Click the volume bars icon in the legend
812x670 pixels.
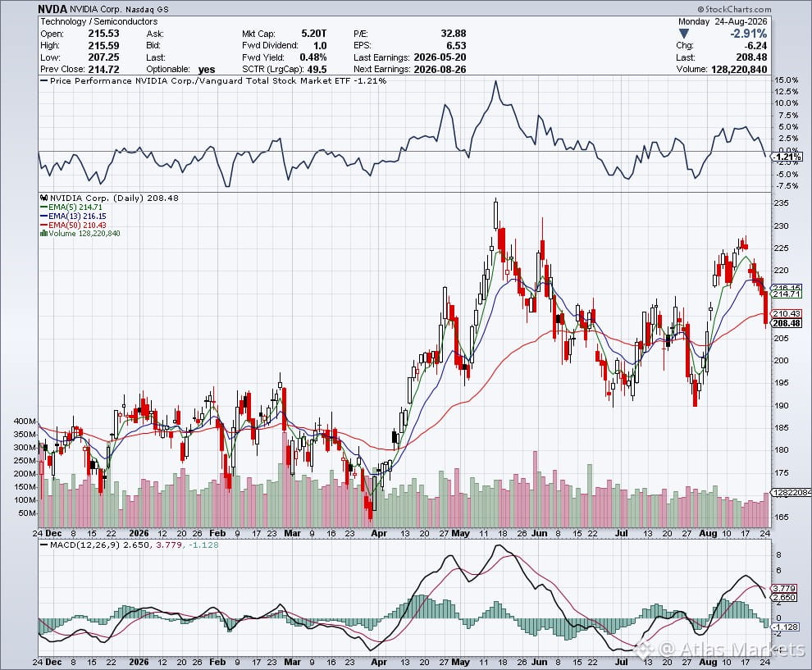[x=44, y=234]
